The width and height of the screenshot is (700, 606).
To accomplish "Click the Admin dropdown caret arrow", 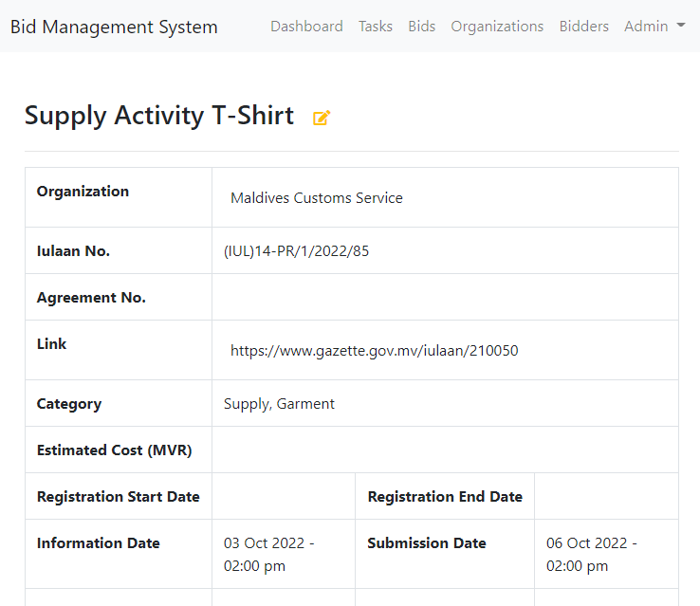I will tap(681, 26).
